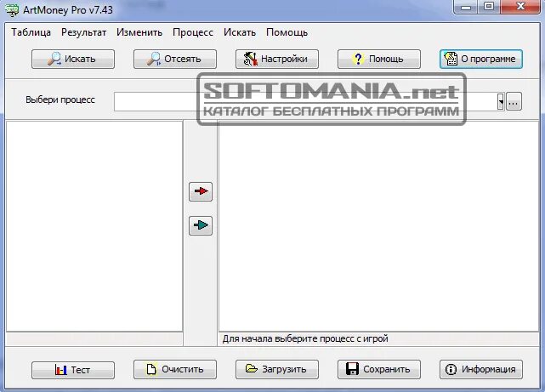Click the Загрузить load button

point(277,369)
